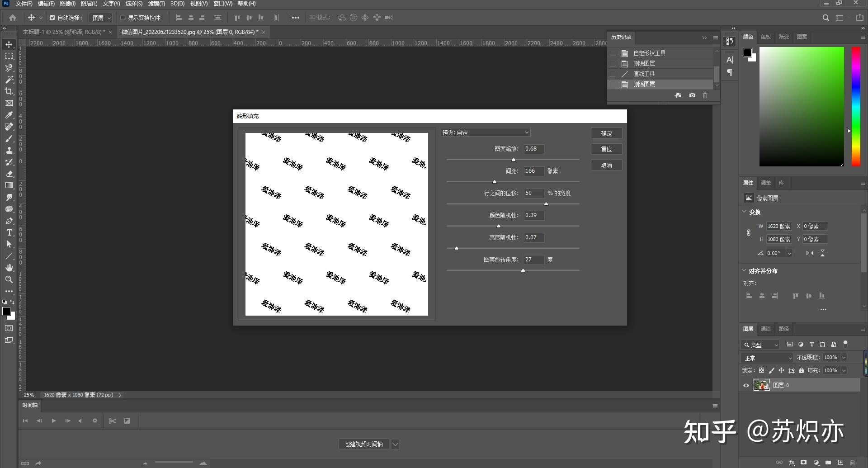Collapse the 对齐并分布 section
This screenshot has height=468, width=868.
744,270
